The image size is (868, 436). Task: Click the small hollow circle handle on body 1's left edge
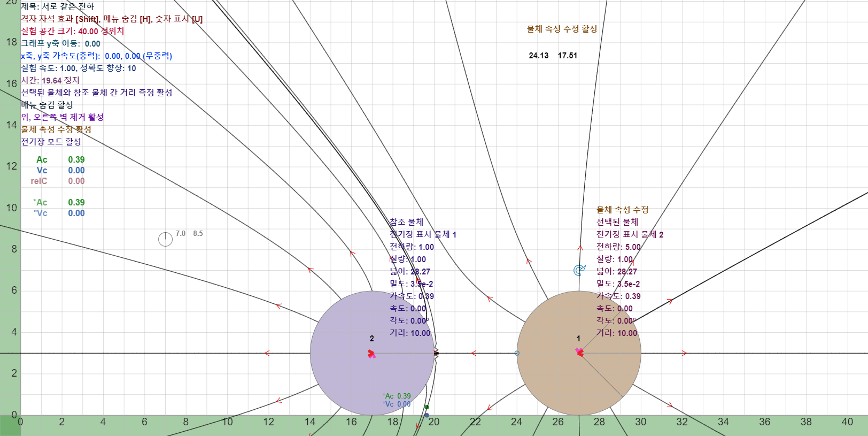(517, 353)
